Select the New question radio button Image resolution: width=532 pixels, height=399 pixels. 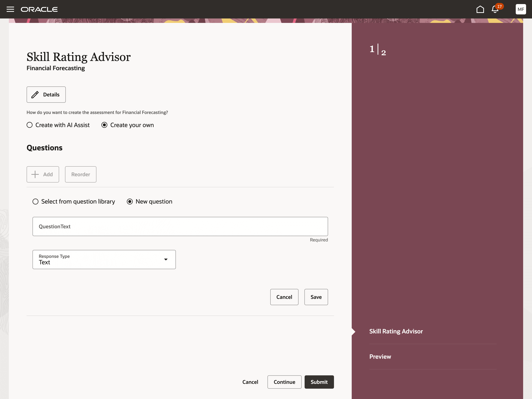130,202
